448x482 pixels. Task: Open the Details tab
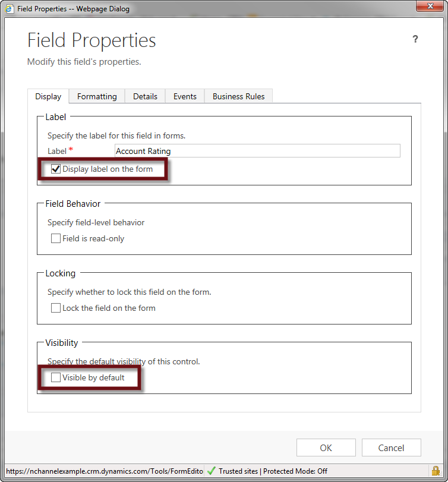click(x=145, y=96)
